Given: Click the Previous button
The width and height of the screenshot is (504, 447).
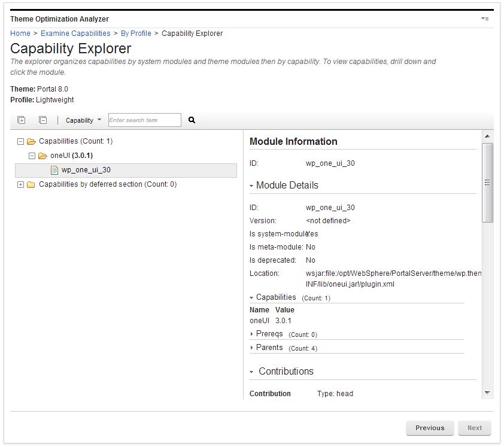Looking at the screenshot, I should tap(430, 428).
